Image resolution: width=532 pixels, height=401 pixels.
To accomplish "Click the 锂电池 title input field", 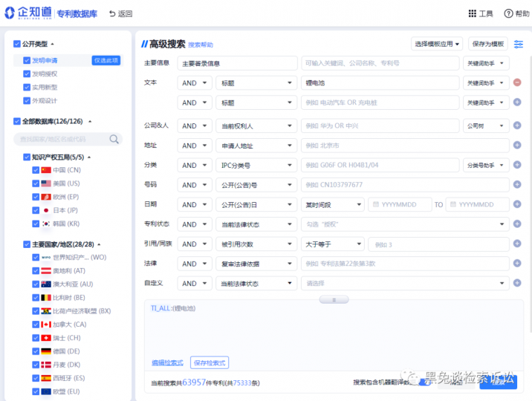I will tap(380, 82).
